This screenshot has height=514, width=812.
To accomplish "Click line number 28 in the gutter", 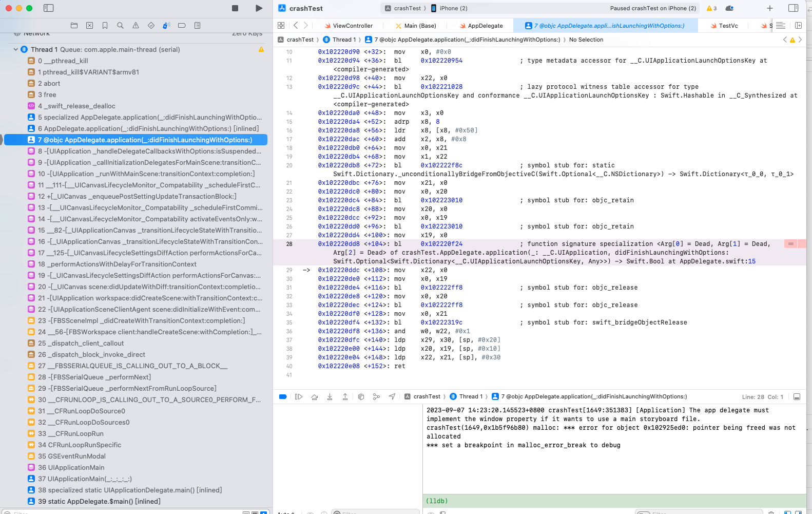I will (x=289, y=244).
